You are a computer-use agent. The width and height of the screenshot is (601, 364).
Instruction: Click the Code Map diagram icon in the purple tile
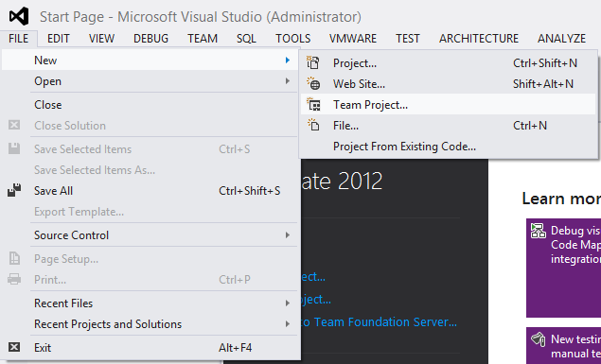click(x=539, y=231)
